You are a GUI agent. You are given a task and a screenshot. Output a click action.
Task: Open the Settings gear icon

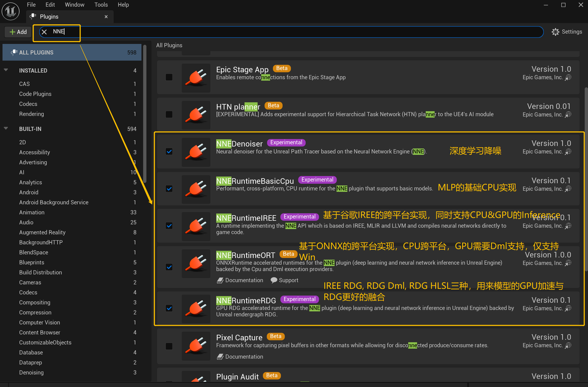pyautogui.click(x=555, y=32)
